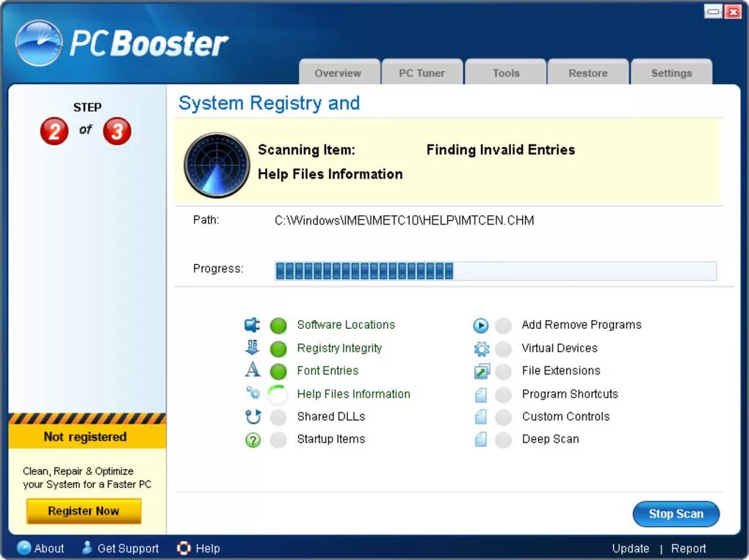The image size is (749, 560).
Task: Click the Deep Scan label
Action: click(550, 439)
